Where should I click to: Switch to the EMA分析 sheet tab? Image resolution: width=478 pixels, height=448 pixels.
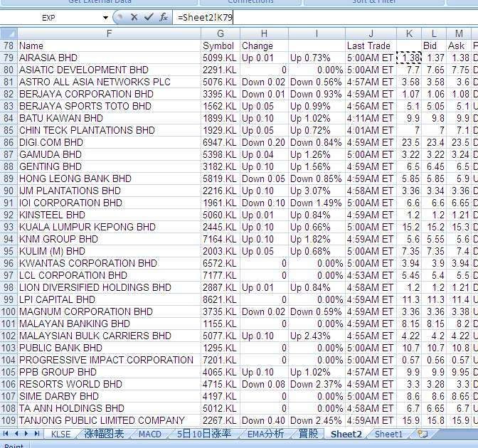tap(265, 434)
